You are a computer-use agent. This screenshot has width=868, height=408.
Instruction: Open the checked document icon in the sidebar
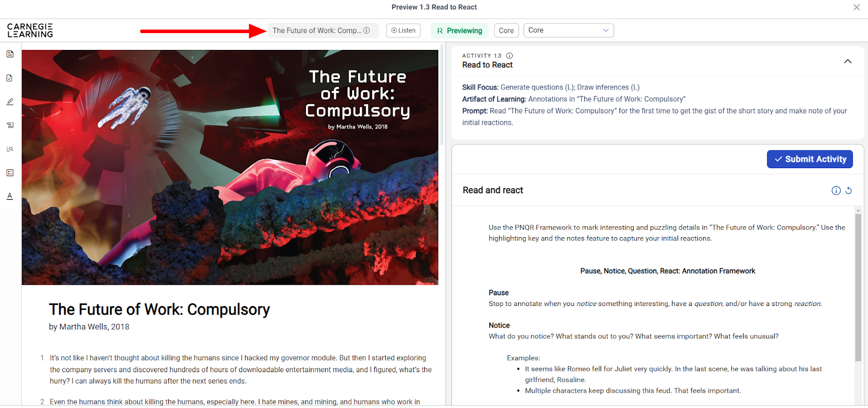10,78
